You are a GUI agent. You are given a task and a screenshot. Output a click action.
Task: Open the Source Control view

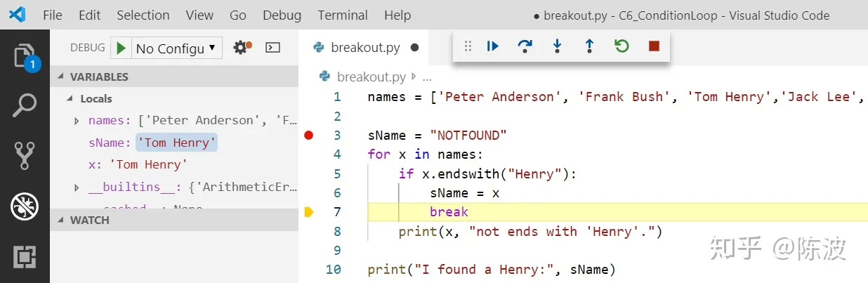click(x=25, y=156)
